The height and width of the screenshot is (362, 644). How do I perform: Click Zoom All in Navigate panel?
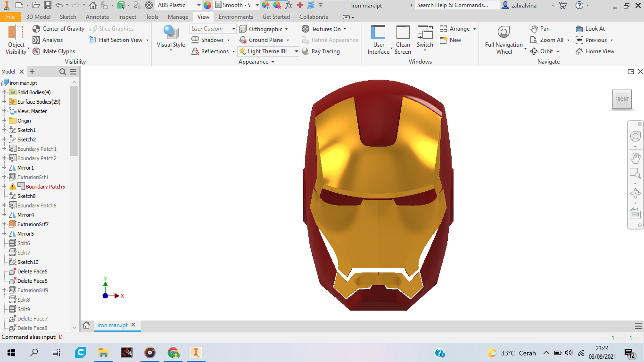[x=547, y=40]
